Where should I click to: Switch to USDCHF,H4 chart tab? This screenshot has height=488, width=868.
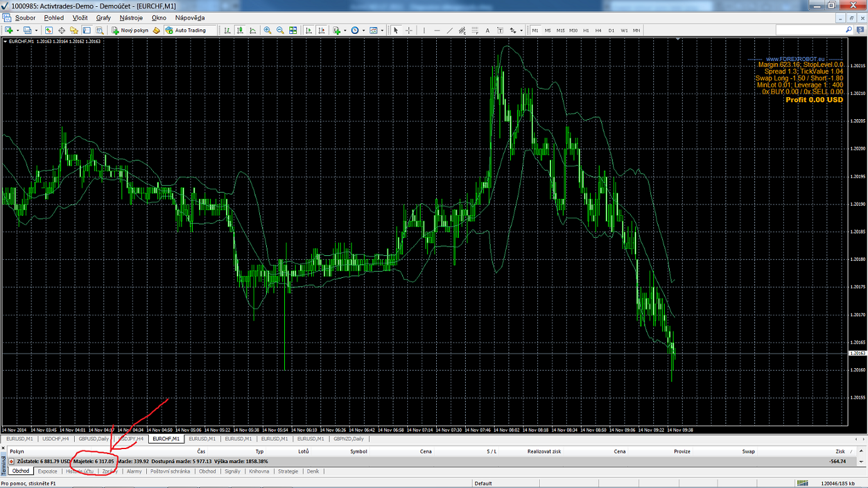point(56,439)
